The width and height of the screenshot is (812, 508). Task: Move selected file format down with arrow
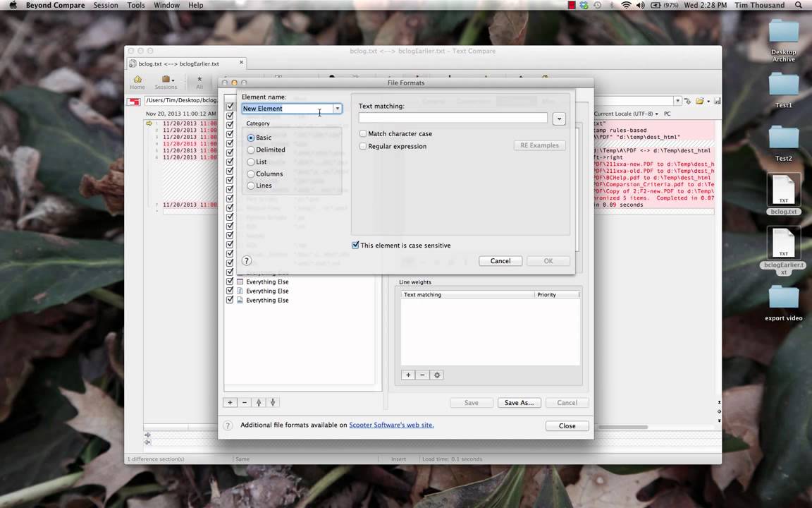click(x=273, y=402)
